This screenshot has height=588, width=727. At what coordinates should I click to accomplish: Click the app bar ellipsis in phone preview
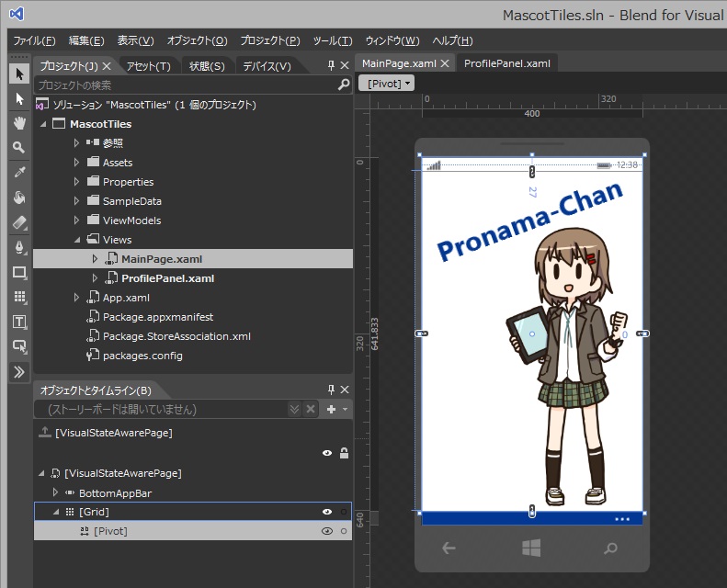(622, 519)
